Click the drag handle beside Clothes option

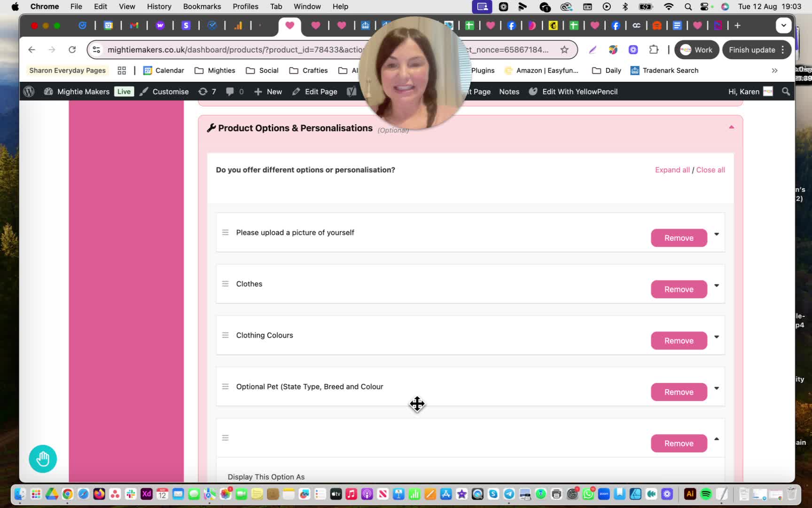click(x=225, y=284)
